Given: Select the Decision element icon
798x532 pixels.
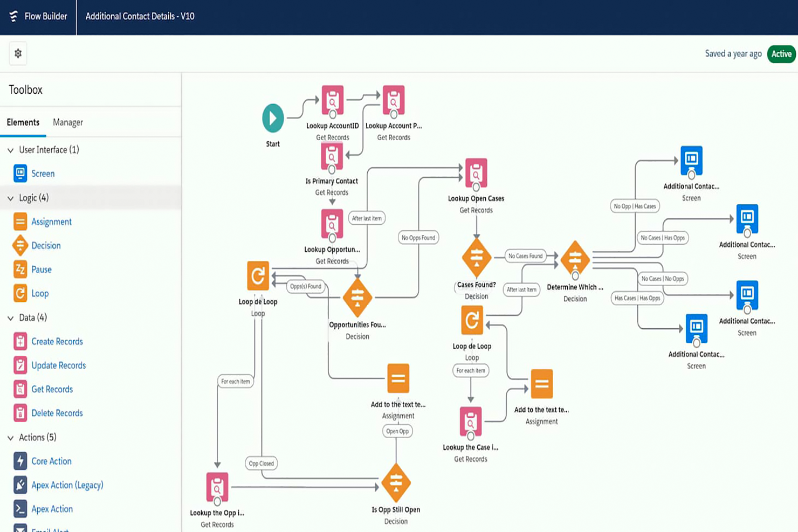Looking at the screenshot, I should click(20, 245).
